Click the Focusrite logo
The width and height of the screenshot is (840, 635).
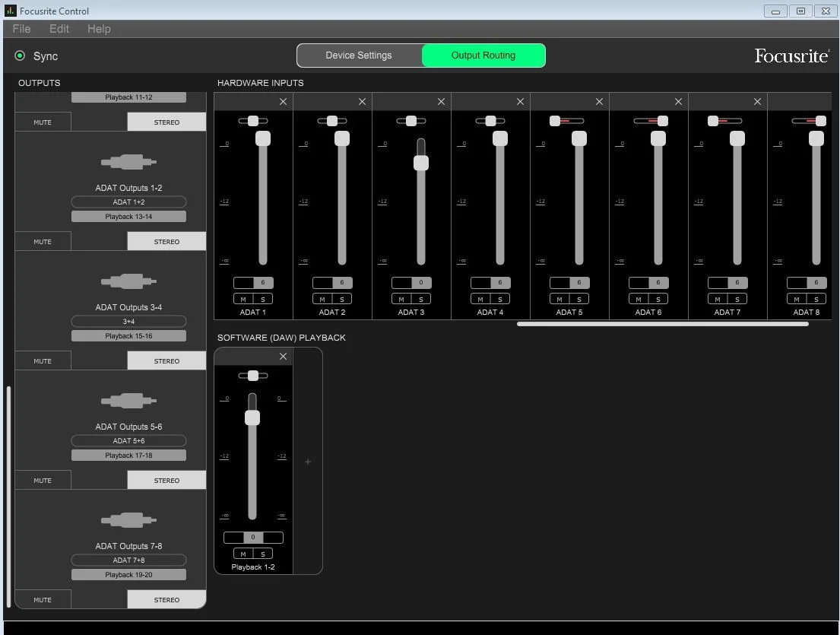(x=792, y=56)
